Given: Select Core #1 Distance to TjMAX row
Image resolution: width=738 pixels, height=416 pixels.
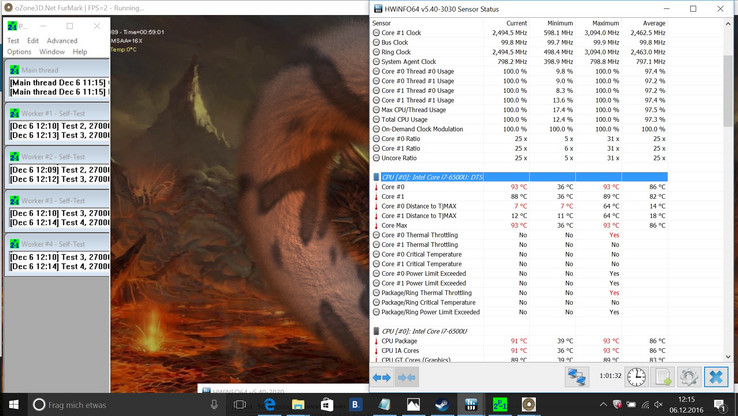Looking at the screenshot, I should tap(520, 216).
